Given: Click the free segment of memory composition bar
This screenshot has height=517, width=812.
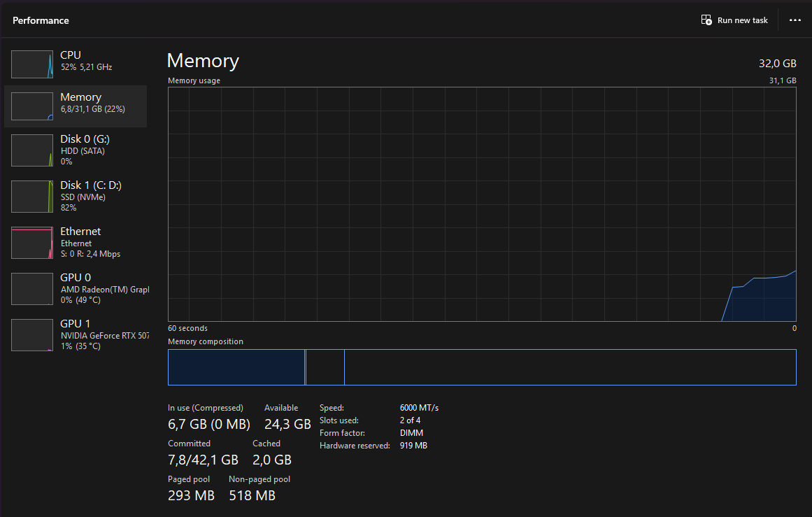Looking at the screenshot, I should 570,367.
